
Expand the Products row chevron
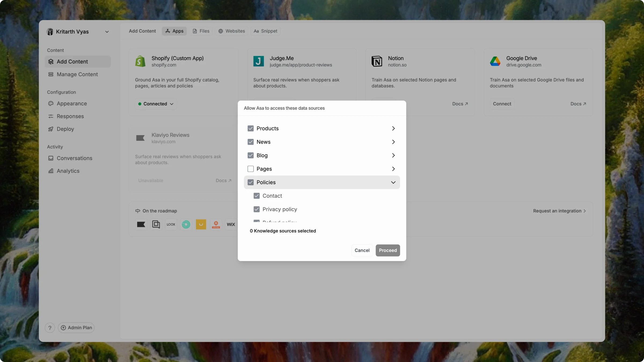coord(393,128)
